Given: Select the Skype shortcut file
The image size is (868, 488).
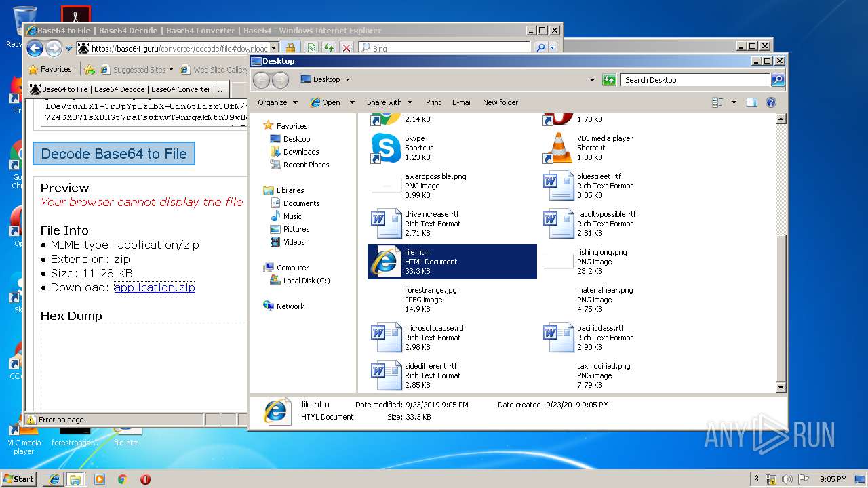Looking at the screenshot, I should [x=452, y=148].
